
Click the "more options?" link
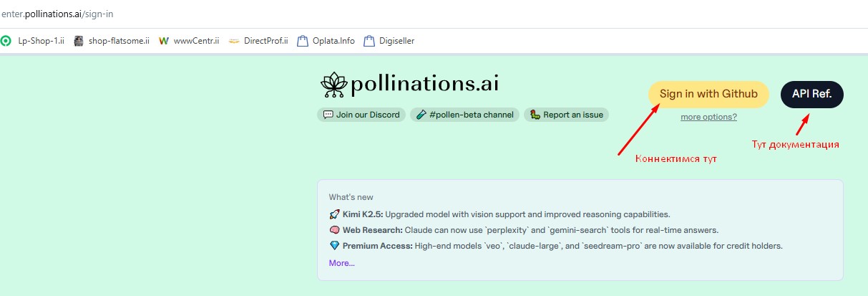[708, 117]
